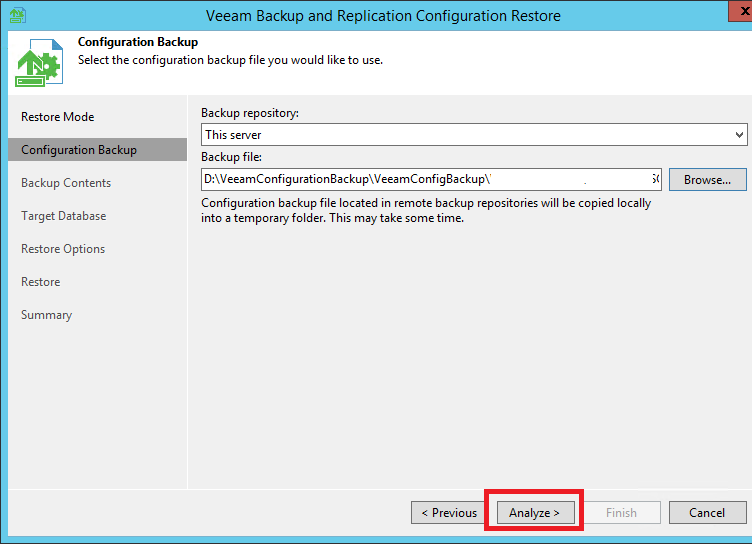Select the Summary wizard step
Viewport: 753px width, 546px height.
pyautogui.click(x=47, y=315)
